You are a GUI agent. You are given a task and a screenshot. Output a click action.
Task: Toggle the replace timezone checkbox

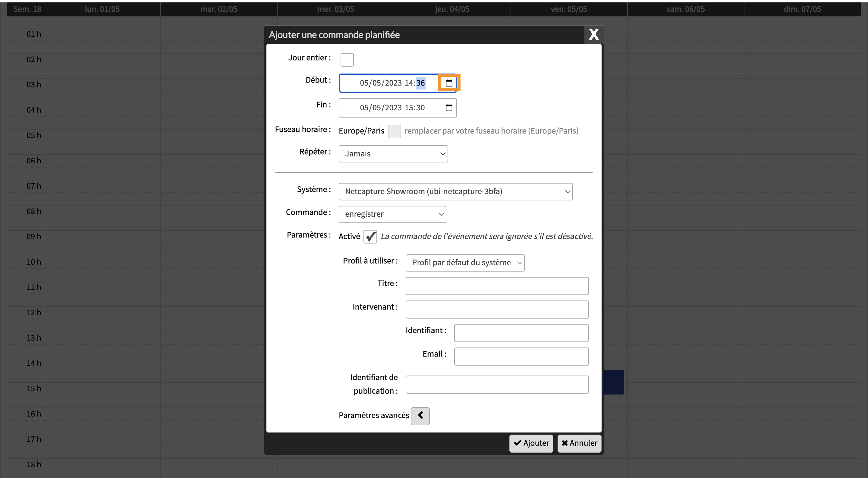pos(394,131)
